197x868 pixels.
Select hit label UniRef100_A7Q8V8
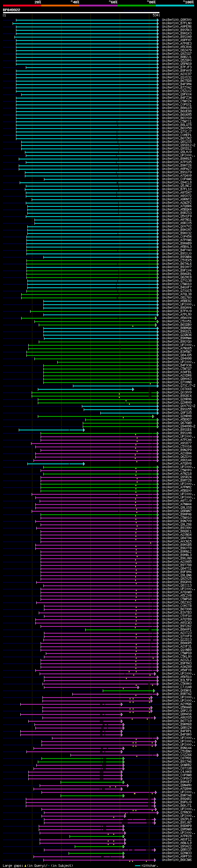[177, 464]
